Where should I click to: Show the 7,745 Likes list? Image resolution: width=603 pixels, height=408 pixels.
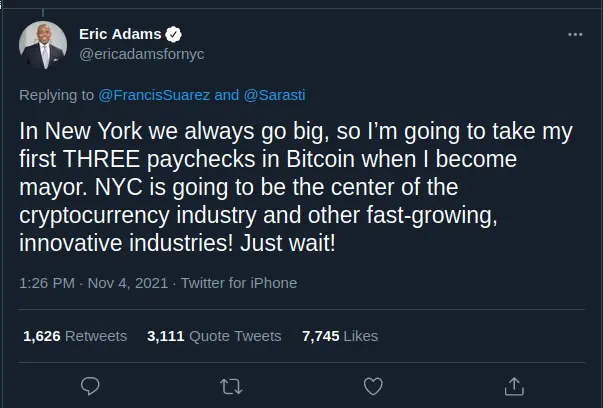[x=339, y=337]
